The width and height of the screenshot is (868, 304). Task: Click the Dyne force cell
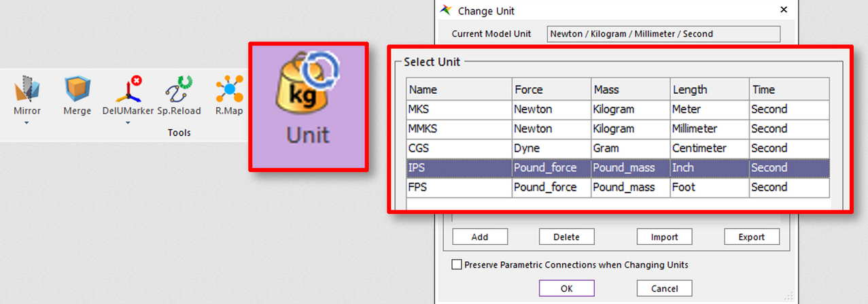[551, 148]
